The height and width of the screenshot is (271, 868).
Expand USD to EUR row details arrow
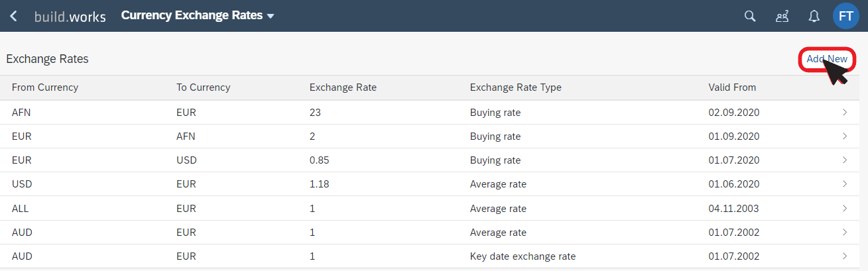(845, 184)
